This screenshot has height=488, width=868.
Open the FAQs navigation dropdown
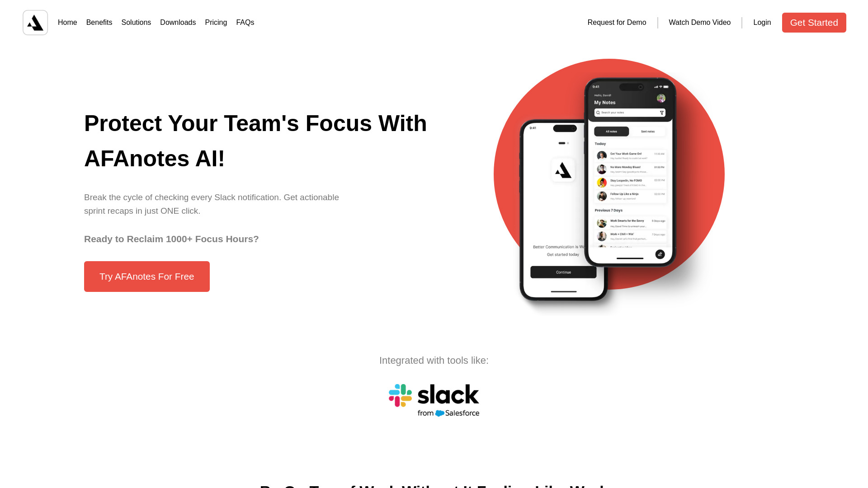point(245,23)
